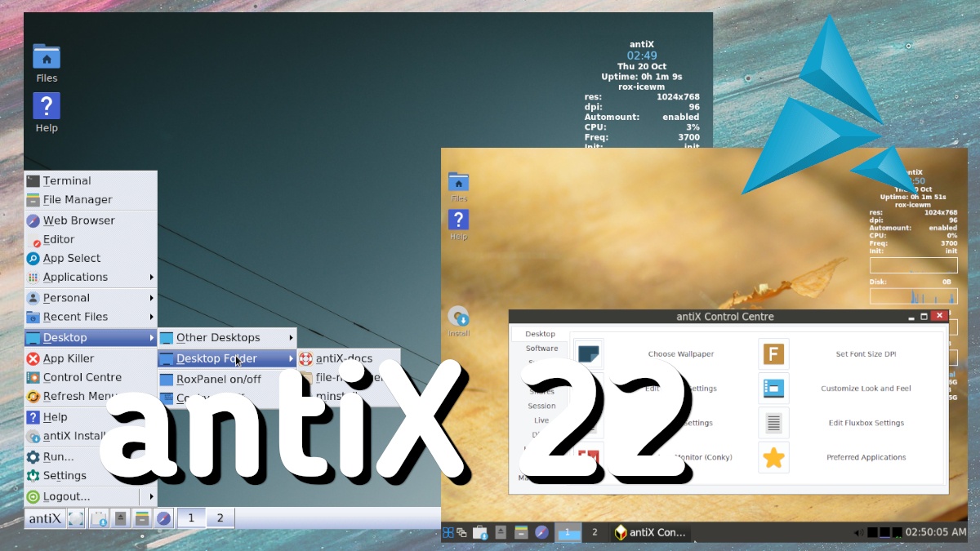Switch to workspace 1 on light taskbar
This screenshot has height=551, width=980.
tap(191, 518)
